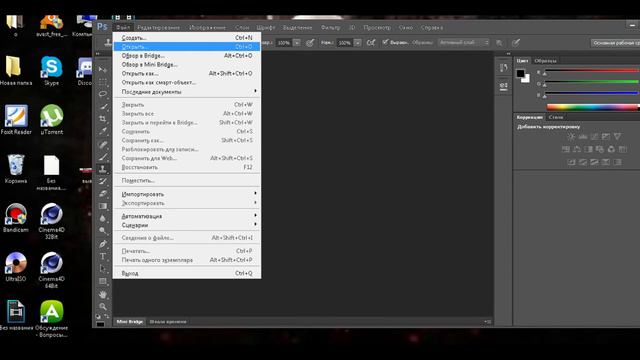The image size is (640, 360).
Task: Select the Rectangle shape tool
Action: click(102, 281)
